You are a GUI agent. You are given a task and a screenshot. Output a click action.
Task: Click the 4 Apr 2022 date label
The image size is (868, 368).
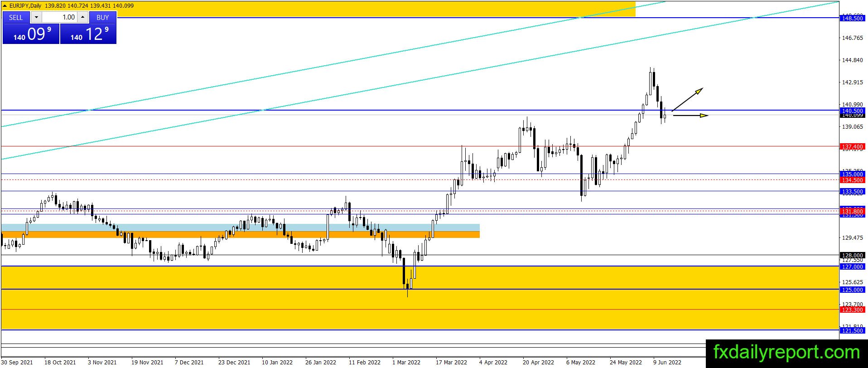tap(493, 362)
